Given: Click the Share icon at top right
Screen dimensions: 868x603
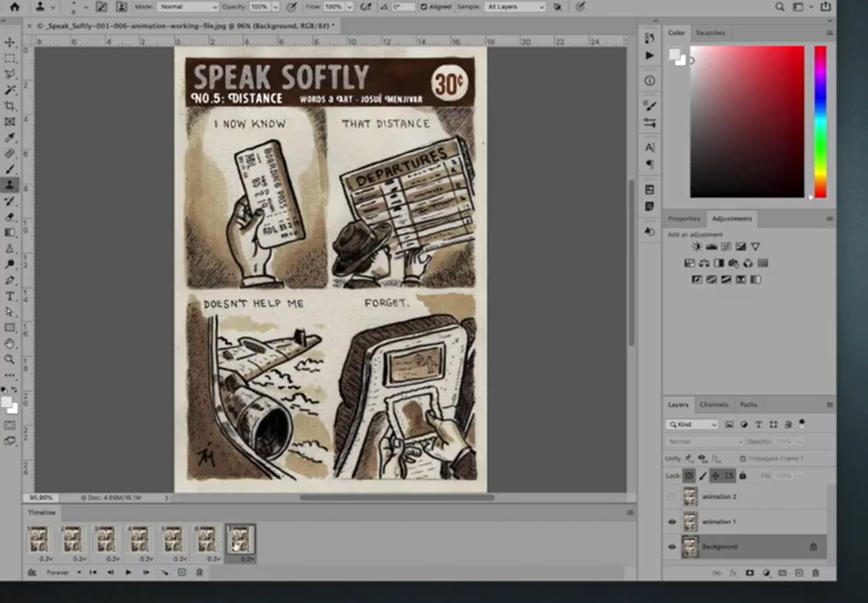Looking at the screenshot, I should point(826,7).
